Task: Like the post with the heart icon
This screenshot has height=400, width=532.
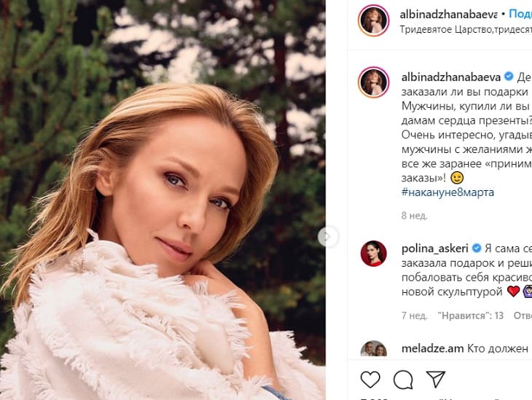Action: coord(370,379)
